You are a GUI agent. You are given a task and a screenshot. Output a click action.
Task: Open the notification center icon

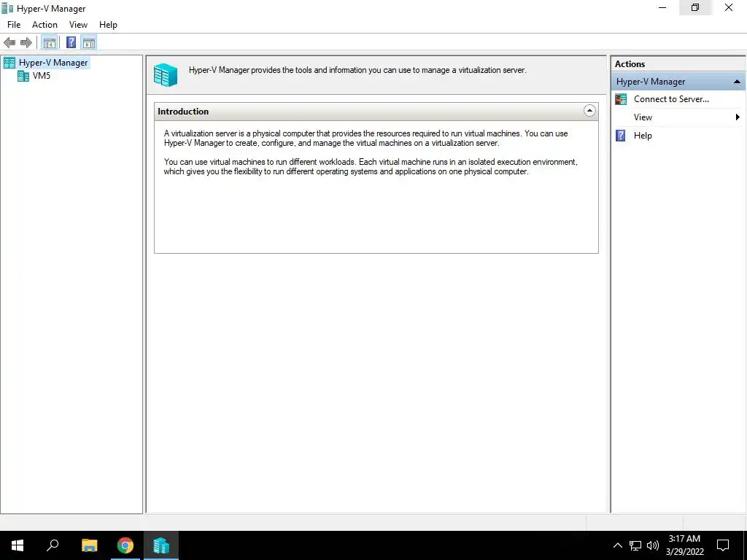(723, 545)
